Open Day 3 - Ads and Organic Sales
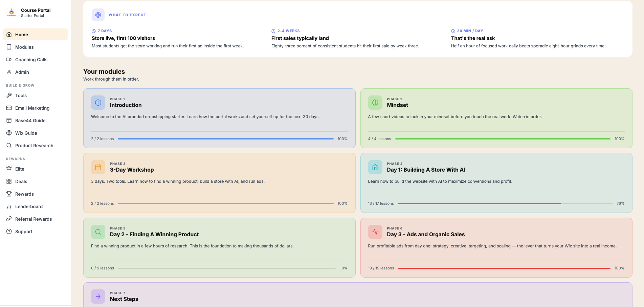 coord(426,235)
